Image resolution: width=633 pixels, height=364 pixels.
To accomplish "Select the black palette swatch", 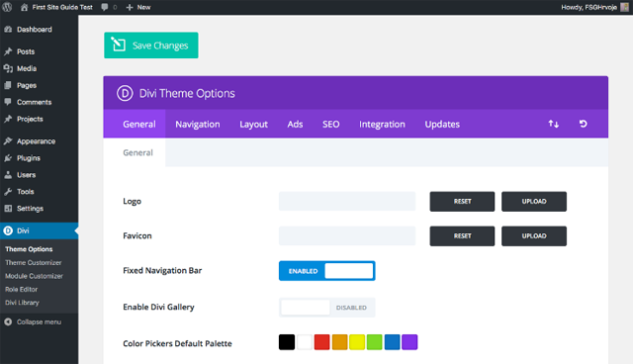I will click(287, 342).
